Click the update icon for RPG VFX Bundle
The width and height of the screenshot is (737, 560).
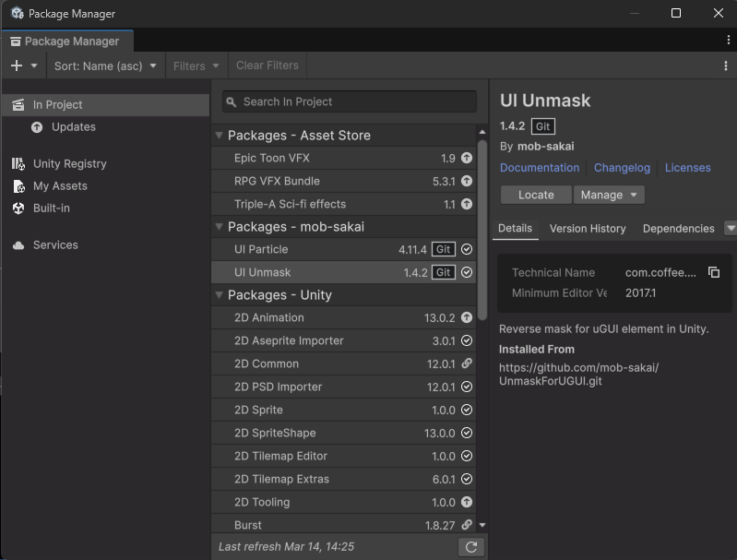click(x=466, y=181)
